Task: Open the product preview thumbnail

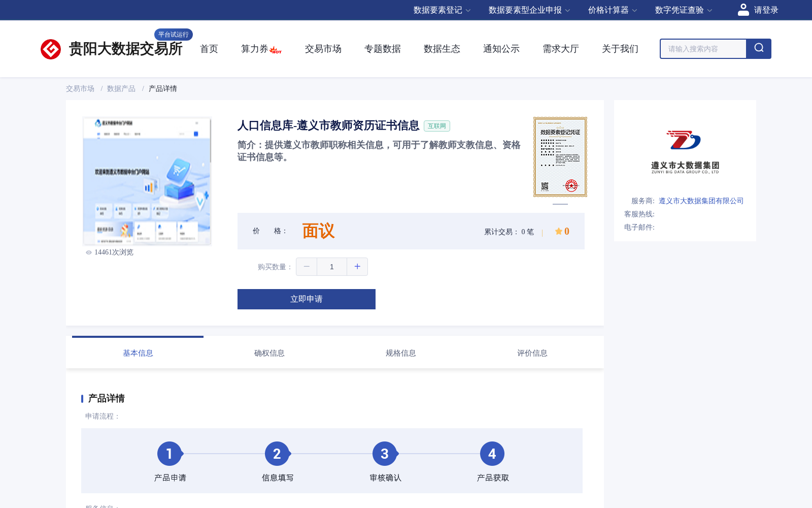Action: [147, 181]
